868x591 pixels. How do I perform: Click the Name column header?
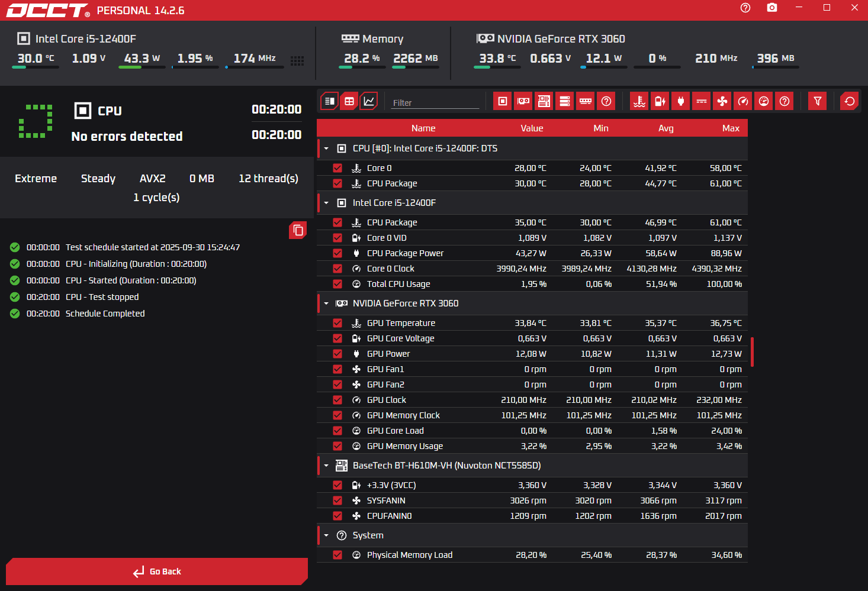423,128
